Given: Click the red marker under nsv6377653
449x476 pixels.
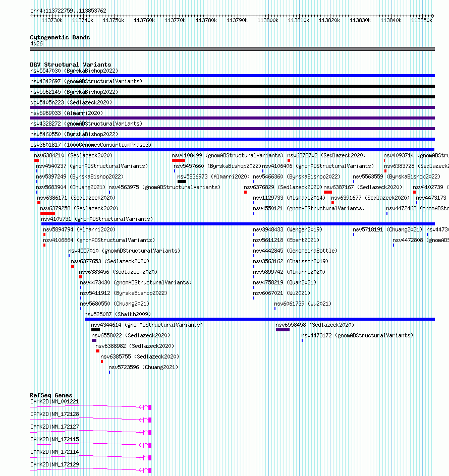Looking at the screenshot, I should coord(73,266).
